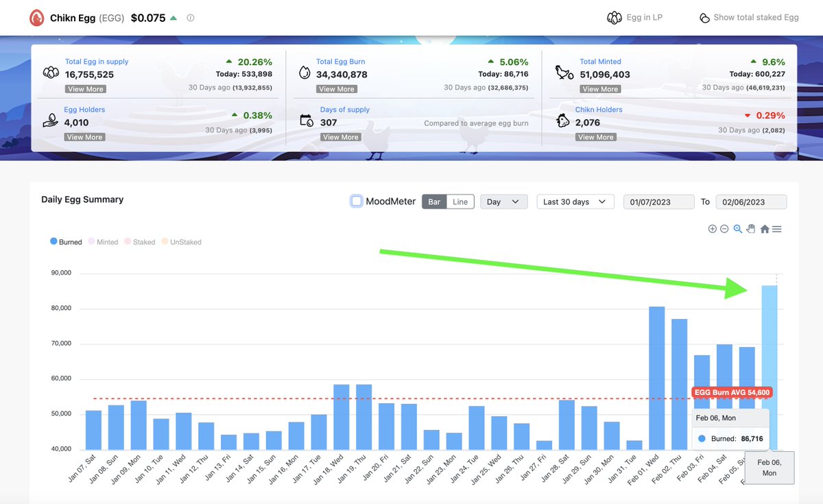
Task: Toggle the Minted series legend
Action: pyautogui.click(x=103, y=242)
